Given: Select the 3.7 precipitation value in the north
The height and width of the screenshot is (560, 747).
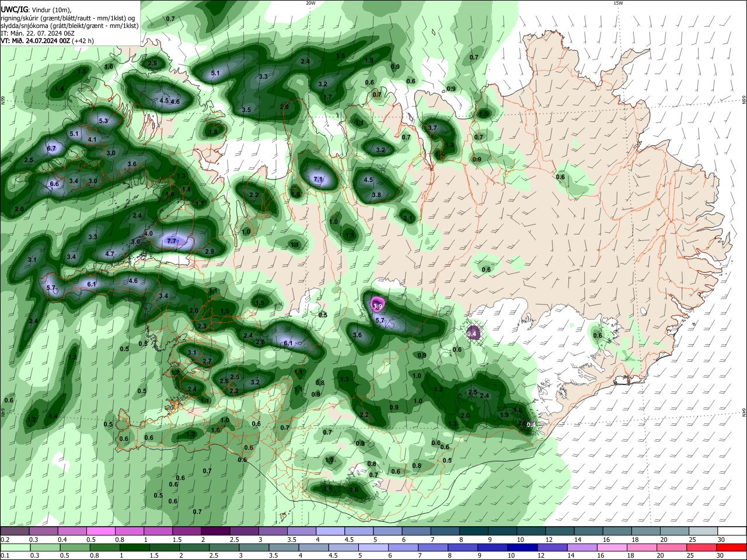Looking at the screenshot, I should pos(432,128).
